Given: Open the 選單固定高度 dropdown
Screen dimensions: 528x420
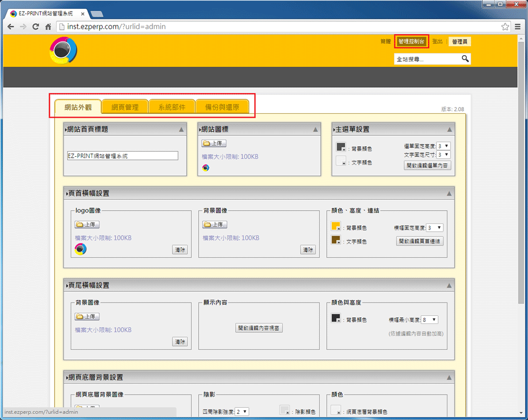Looking at the screenshot, I should 443,146.
